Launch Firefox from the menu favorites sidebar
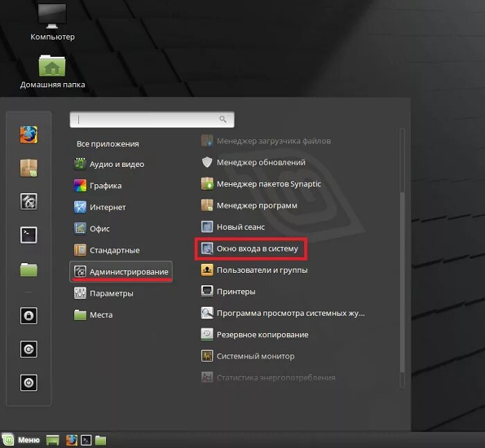 click(x=29, y=134)
